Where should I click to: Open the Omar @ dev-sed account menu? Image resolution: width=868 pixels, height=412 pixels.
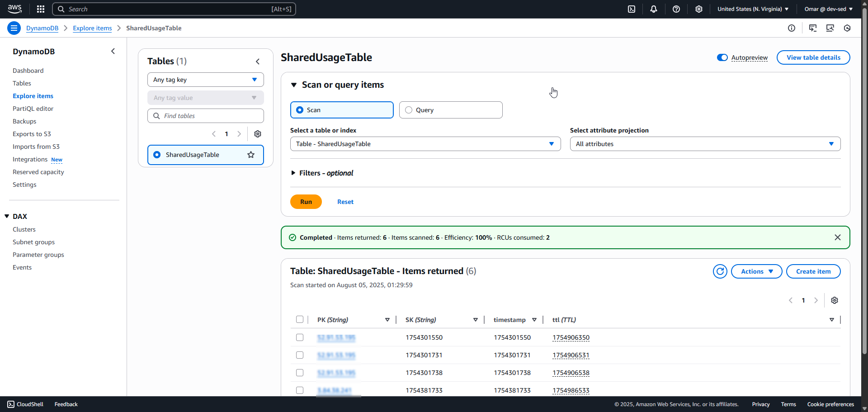pos(828,9)
